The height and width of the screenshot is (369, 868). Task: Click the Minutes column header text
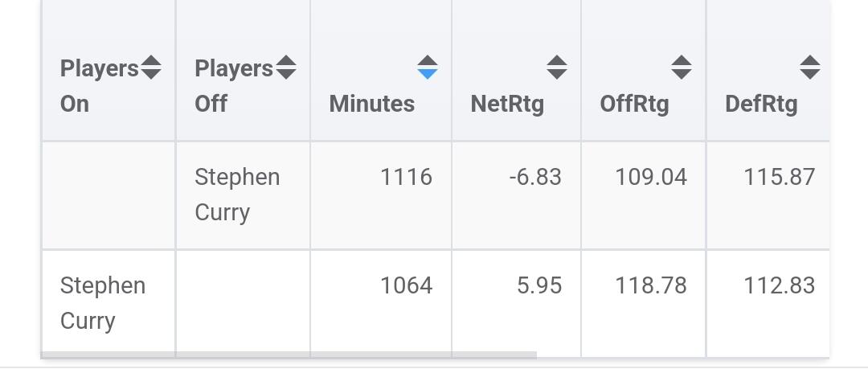372,104
